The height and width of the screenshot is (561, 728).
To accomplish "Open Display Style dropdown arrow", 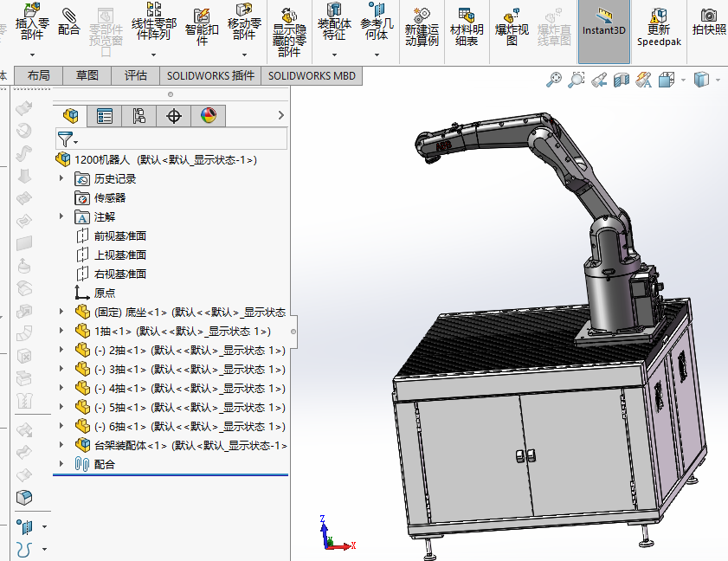I will (x=718, y=81).
